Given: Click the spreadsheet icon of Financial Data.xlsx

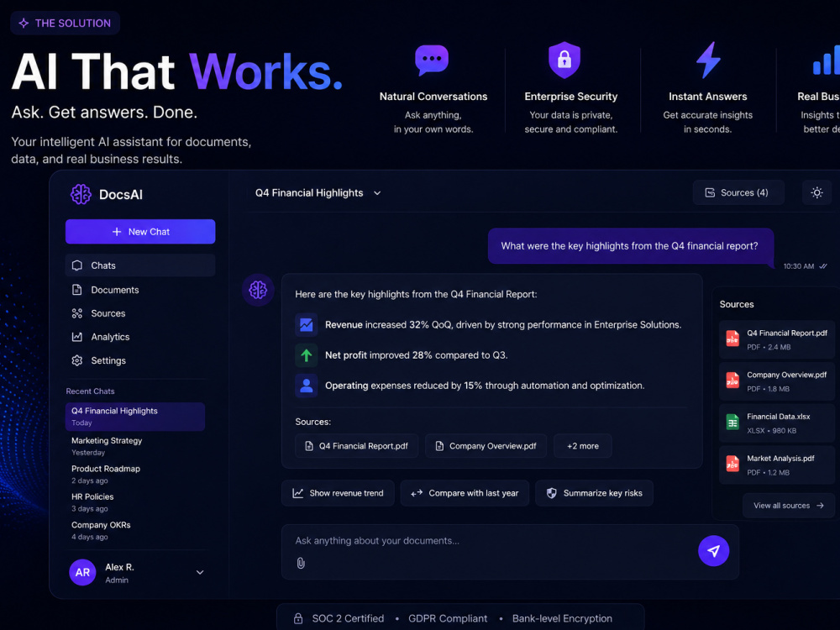Looking at the screenshot, I should pyautogui.click(x=732, y=423).
